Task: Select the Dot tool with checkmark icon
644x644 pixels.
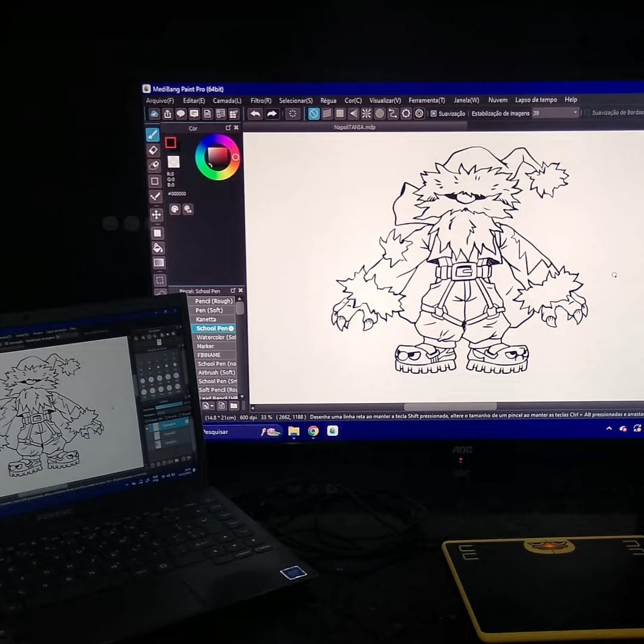Action: point(155,196)
